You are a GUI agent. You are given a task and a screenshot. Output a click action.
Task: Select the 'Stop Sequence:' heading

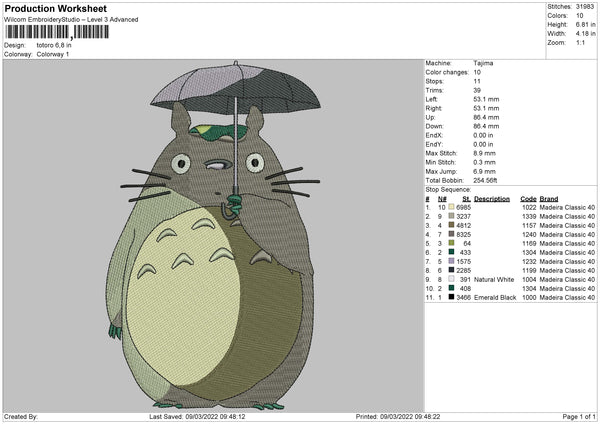pyautogui.click(x=448, y=189)
